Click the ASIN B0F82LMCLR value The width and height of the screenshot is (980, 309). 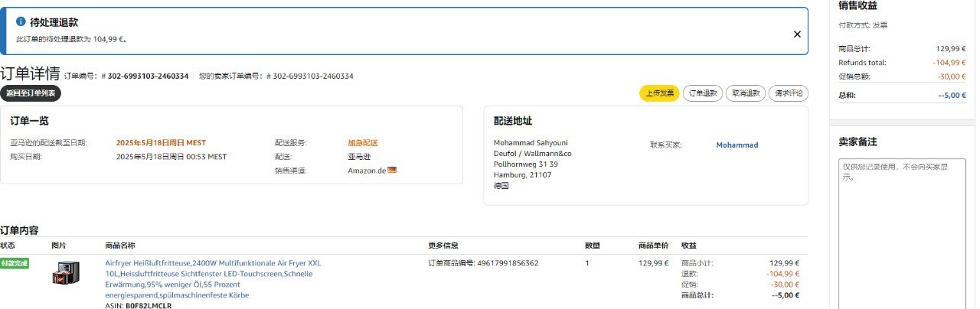coord(149,305)
